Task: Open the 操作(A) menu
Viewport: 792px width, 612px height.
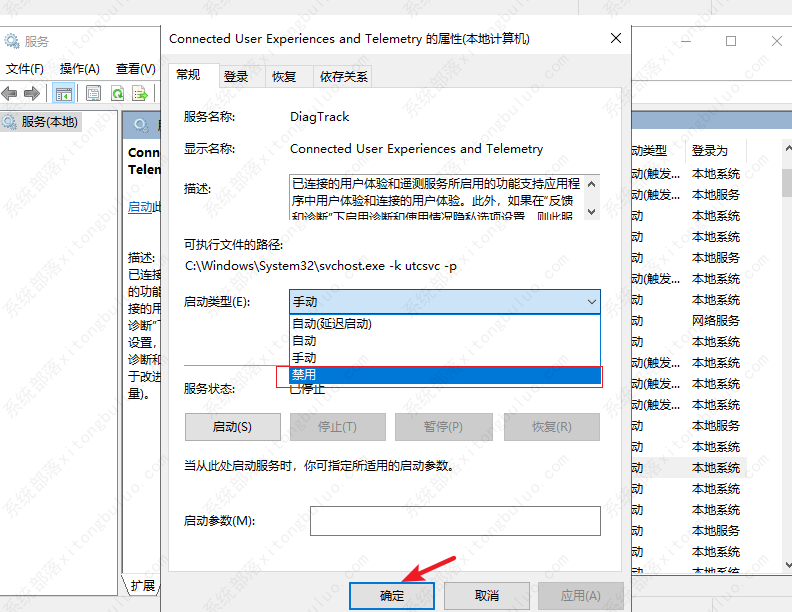Action: coord(79,69)
